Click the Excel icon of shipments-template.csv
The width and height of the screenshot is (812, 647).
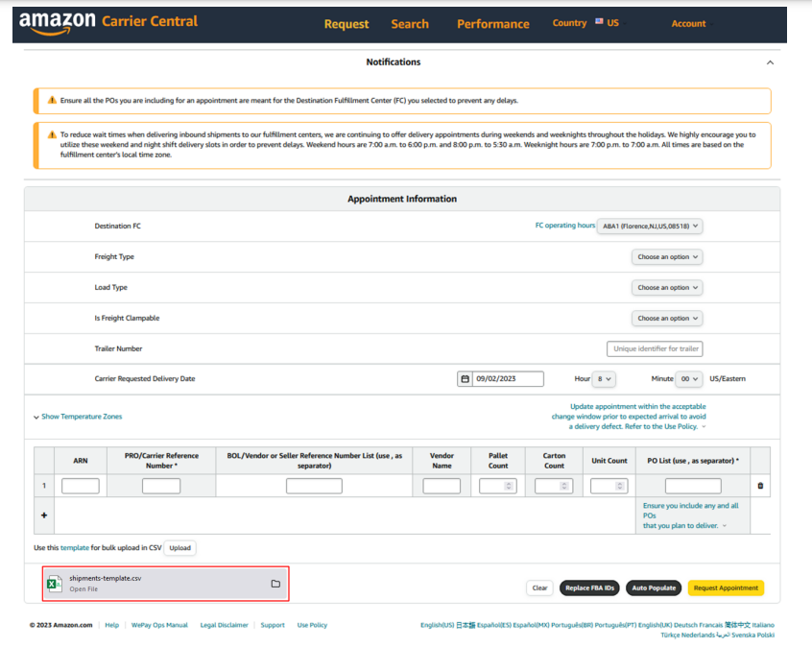(x=54, y=584)
